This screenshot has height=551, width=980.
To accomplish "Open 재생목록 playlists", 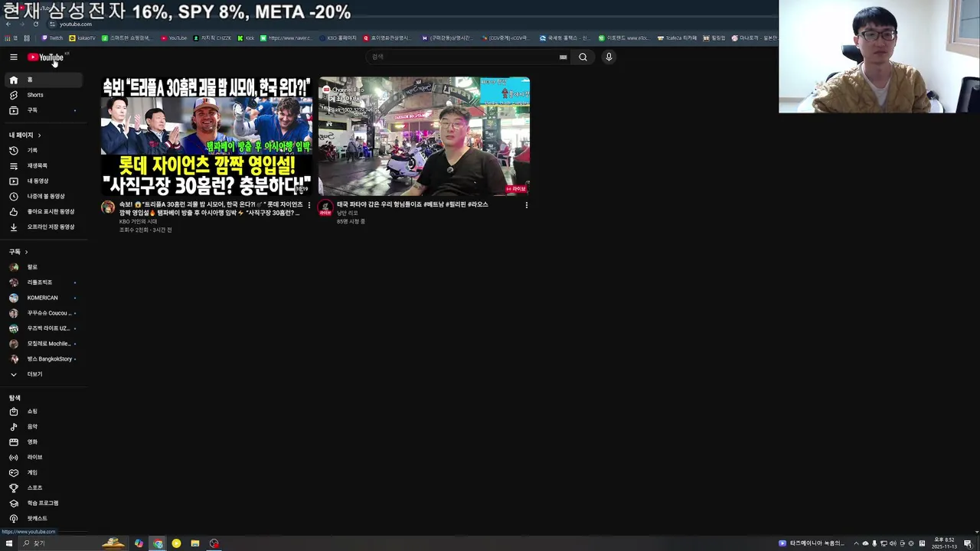I will click(x=44, y=165).
